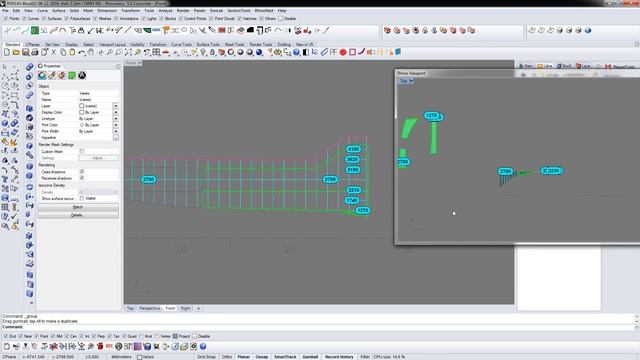Click the Undo arrow icon
The image size is (640, 360).
(82, 52)
